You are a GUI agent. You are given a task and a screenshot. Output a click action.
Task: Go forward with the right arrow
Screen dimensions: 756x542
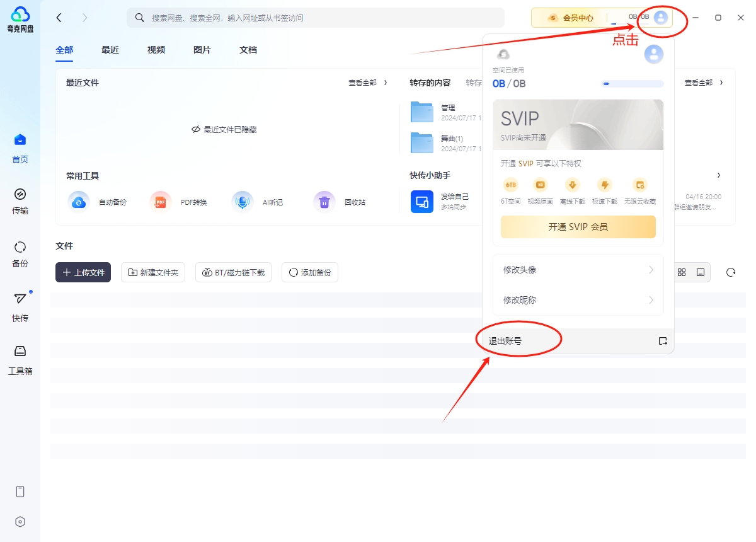point(85,18)
